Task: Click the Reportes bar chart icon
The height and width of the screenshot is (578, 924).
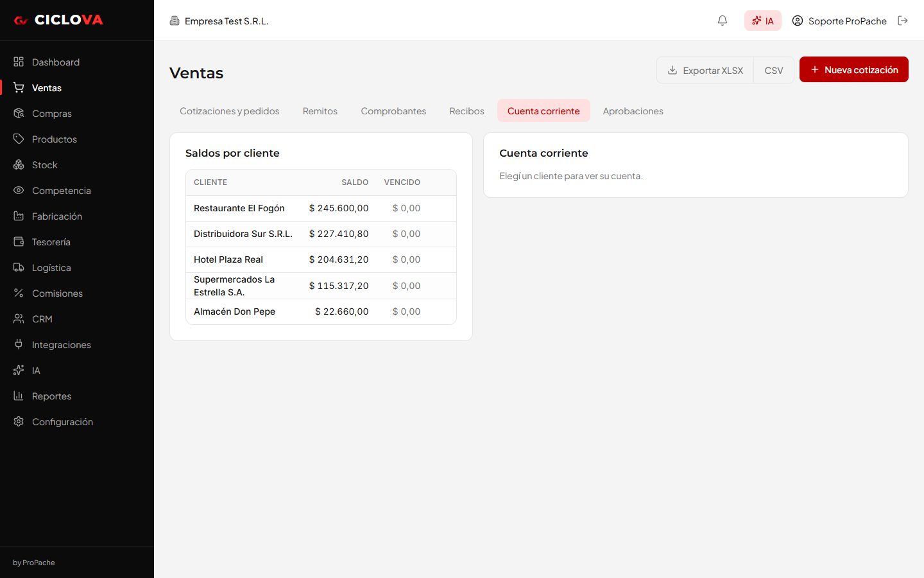Action: pos(19,396)
